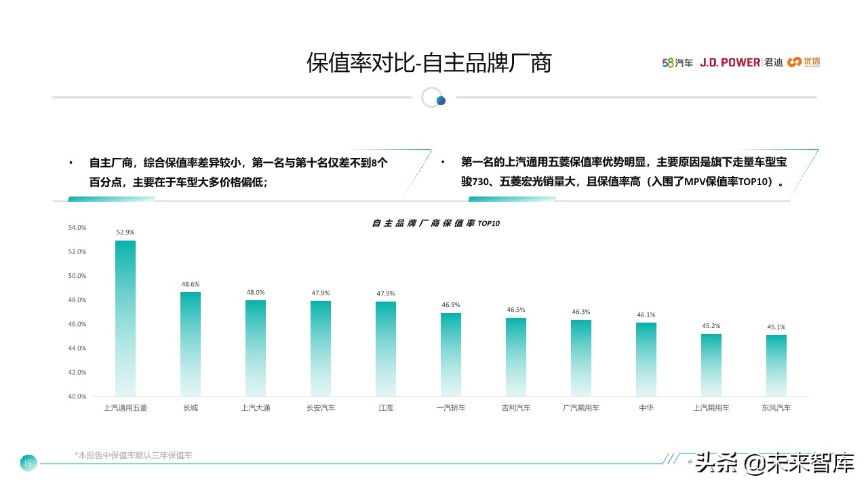868x488 pixels.
Task: Click the 40.0% y-axis value
Action: tap(77, 396)
